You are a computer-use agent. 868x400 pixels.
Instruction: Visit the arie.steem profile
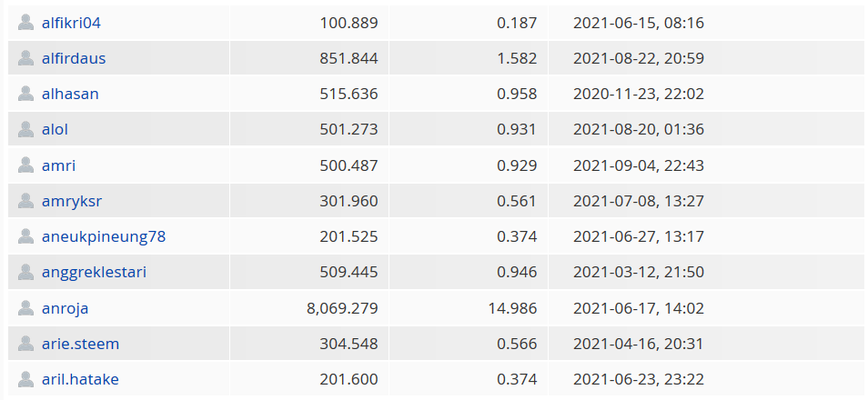pos(80,344)
